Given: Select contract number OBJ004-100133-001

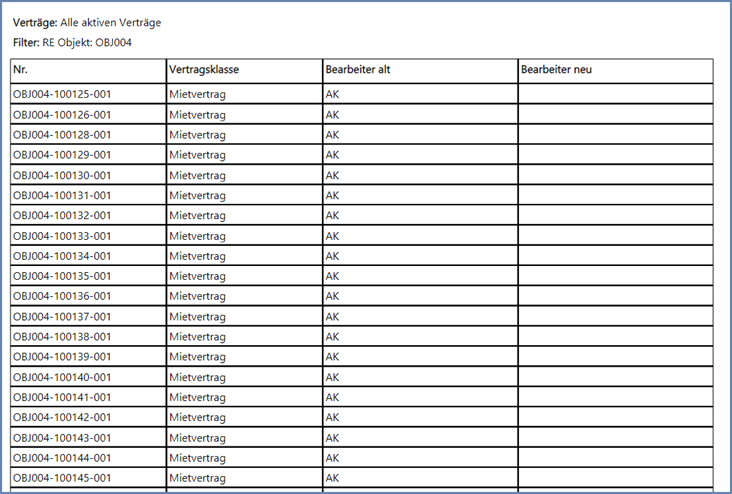Looking at the screenshot, I should [x=62, y=236].
